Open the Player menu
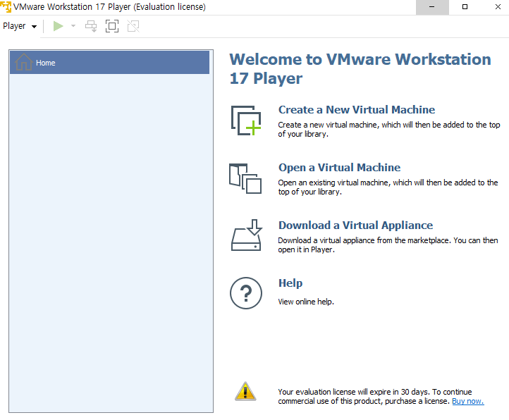 (20, 26)
